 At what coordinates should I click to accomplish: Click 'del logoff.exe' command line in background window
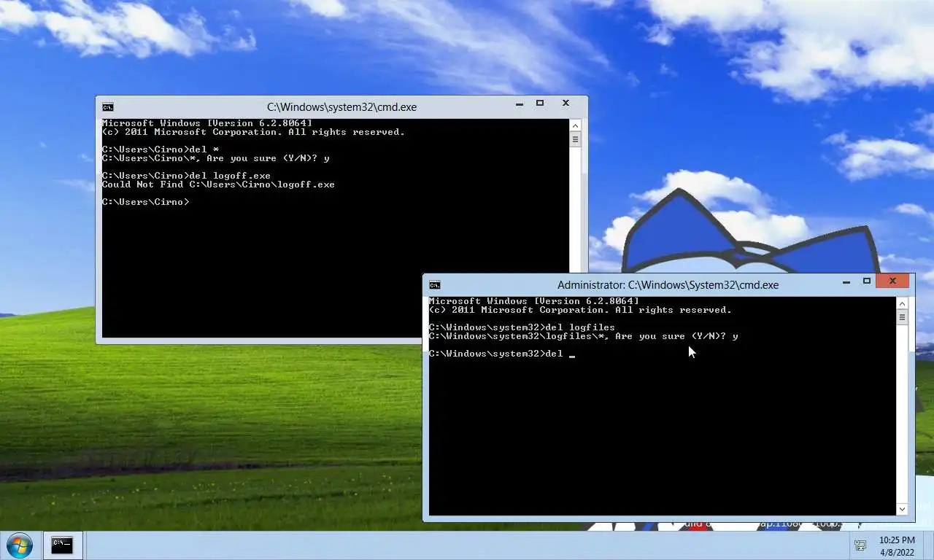point(186,176)
